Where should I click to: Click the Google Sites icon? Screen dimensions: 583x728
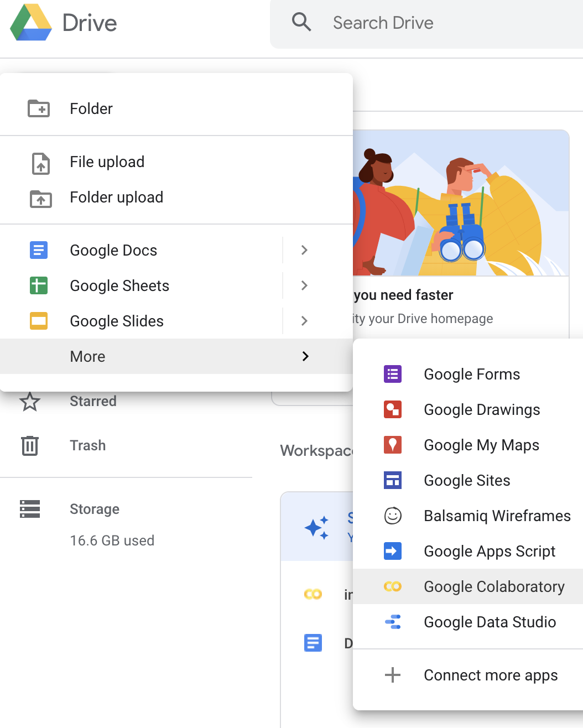[x=393, y=480]
